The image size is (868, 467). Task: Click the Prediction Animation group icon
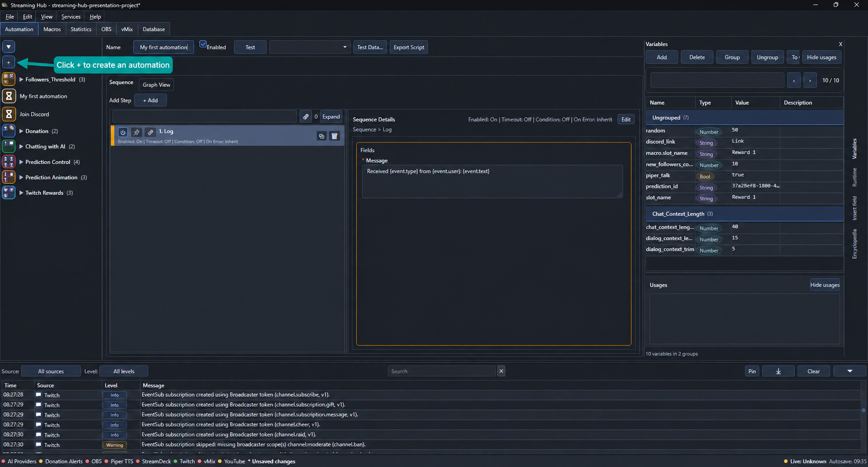coord(9,177)
